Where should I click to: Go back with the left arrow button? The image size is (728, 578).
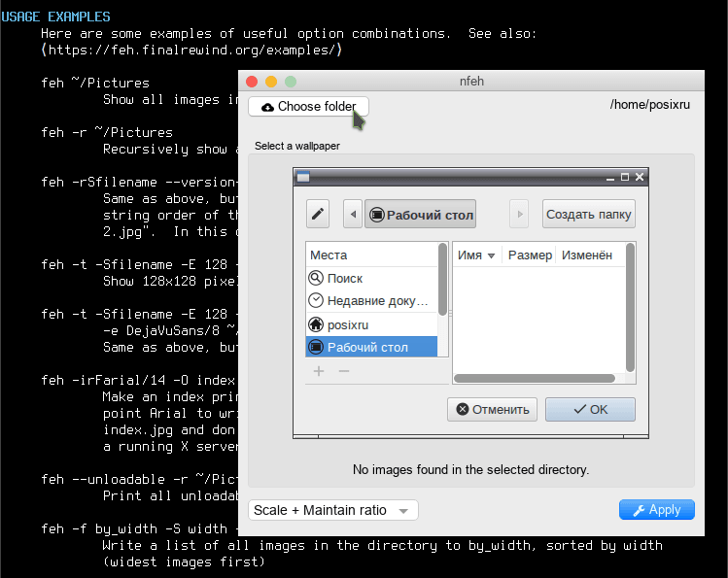coord(353,214)
